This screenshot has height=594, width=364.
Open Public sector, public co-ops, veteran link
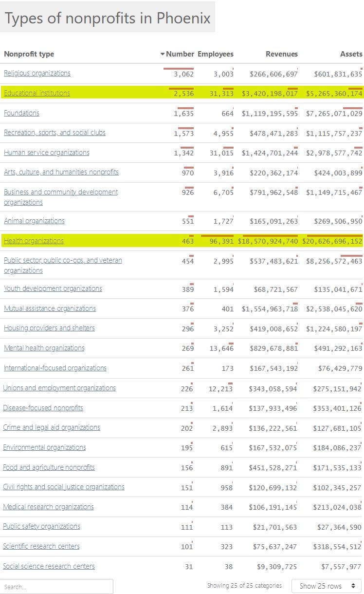click(63, 265)
